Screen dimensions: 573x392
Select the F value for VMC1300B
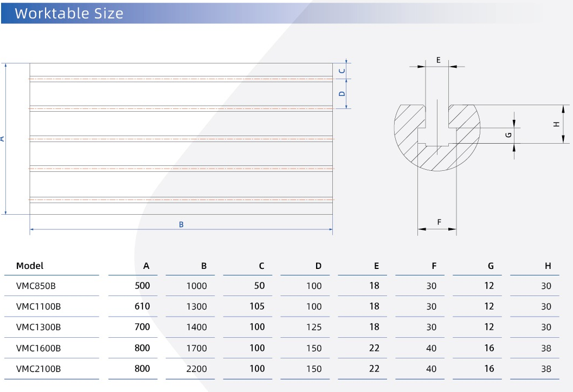[x=431, y=327]
